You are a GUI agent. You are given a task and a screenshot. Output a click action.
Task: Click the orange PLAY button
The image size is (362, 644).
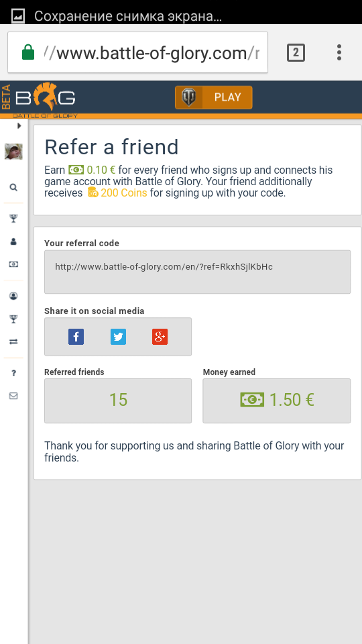click(x=213, y=97)
